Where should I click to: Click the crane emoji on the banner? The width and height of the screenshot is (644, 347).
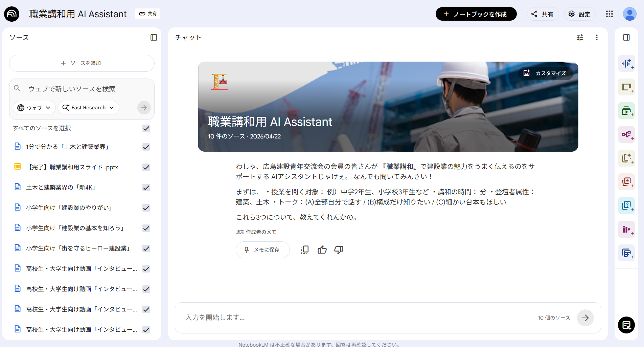(220, 82)
